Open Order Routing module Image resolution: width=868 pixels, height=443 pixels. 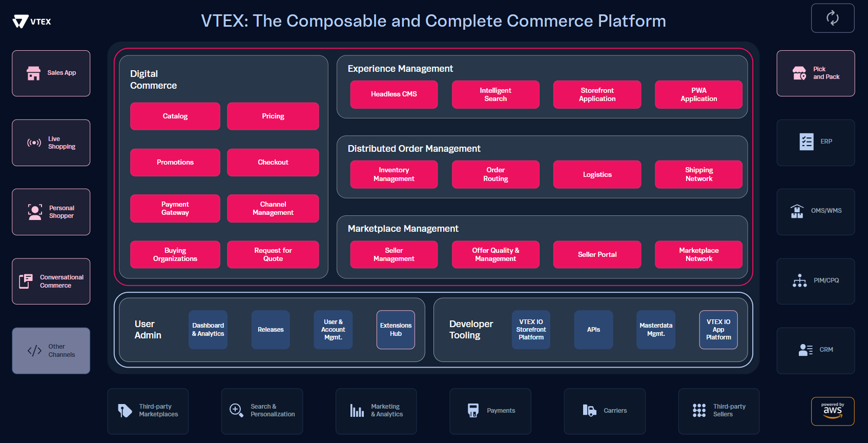(495, 174)
